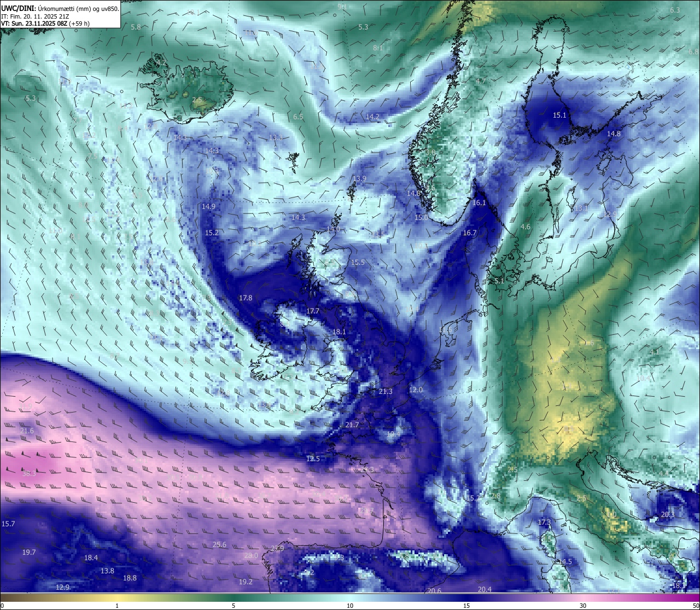Click the 18.4 value in the lower left
Viewport: 700px width, 610px height.
[91, 558]
